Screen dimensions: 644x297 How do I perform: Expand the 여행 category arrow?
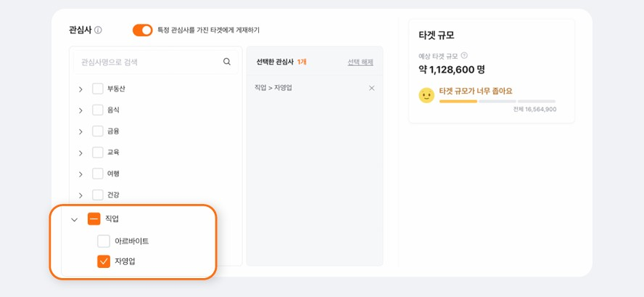click(80, 174)
